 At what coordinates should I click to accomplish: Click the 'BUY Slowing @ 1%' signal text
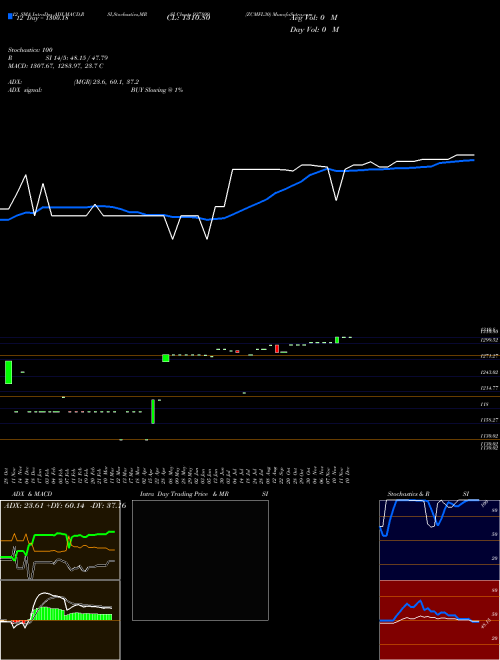(157, 90)
